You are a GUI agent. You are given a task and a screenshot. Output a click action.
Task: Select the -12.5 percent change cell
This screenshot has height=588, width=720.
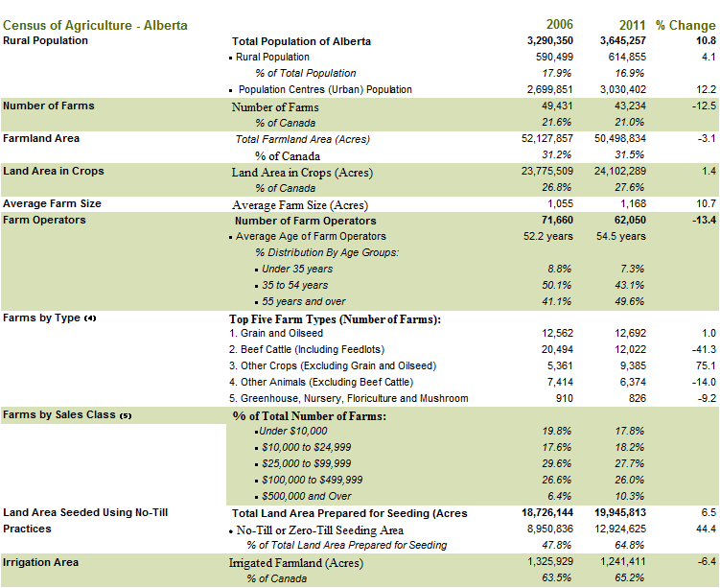(704, 106)
